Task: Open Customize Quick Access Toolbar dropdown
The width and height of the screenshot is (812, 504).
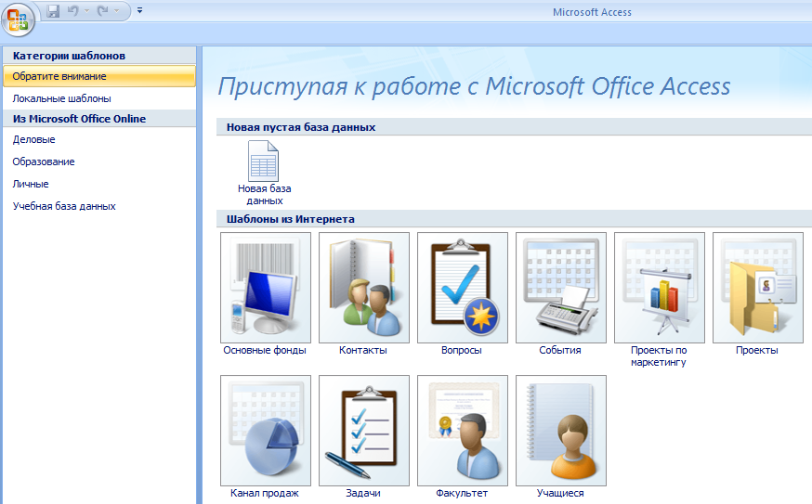Action: click(x=139, y=10)
